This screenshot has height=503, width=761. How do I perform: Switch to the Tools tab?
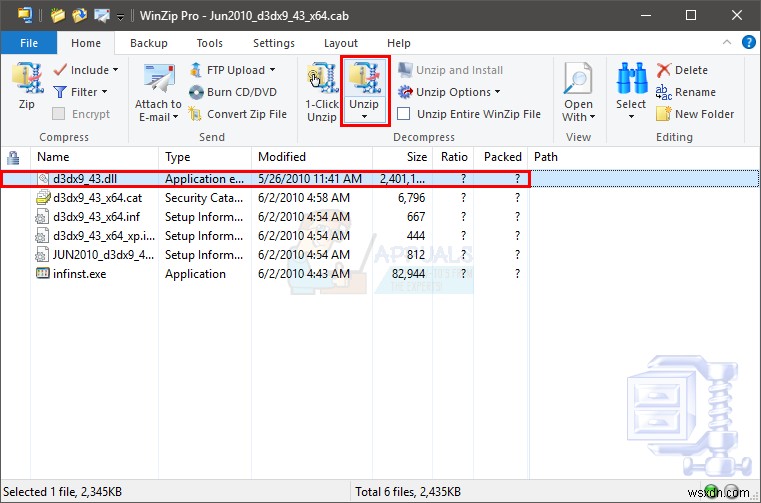(x=210, y=43)
